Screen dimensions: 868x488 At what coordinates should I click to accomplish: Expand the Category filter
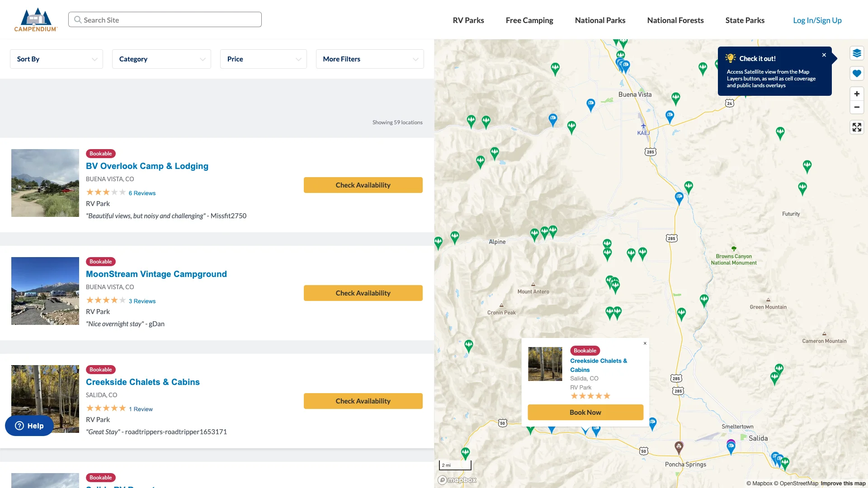[161, 59]
